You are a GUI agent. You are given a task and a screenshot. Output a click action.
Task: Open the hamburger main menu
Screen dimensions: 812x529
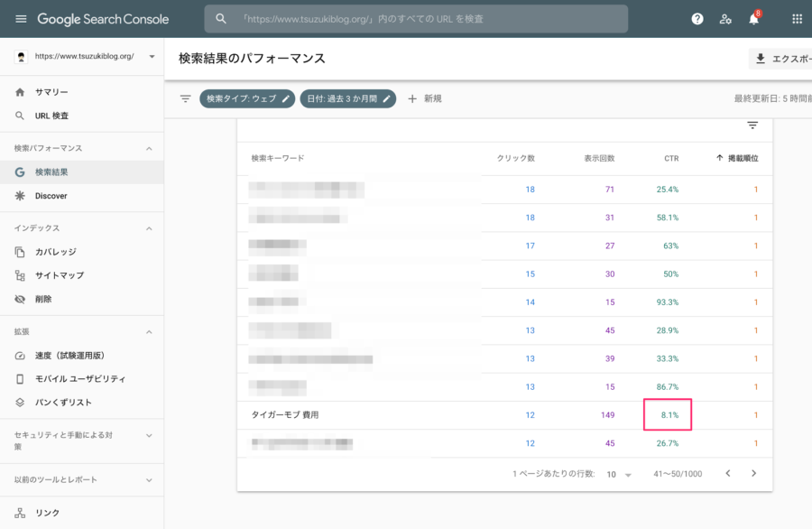point(21,19)
